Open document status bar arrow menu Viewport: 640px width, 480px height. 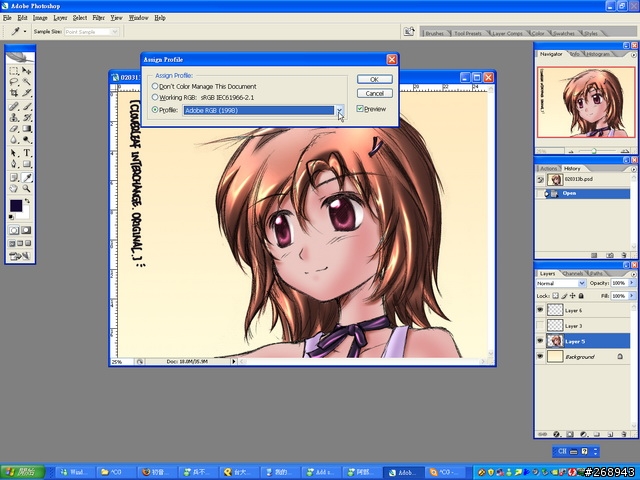[x=233, y=361]
